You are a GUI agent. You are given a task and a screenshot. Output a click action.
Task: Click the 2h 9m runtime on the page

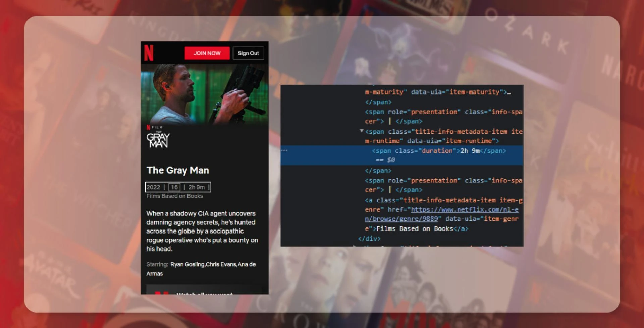pos(197,187)
